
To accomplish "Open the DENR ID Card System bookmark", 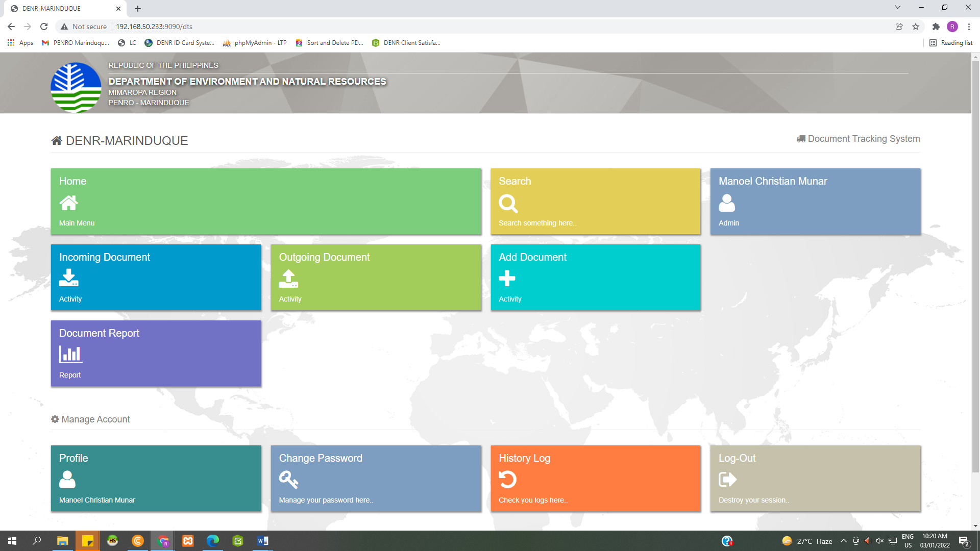I will point(180,43).
